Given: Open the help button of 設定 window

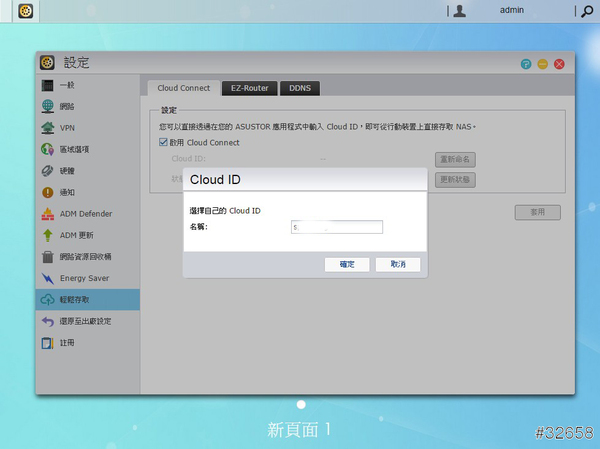Looking at the screenshot, I should point(526,64).
